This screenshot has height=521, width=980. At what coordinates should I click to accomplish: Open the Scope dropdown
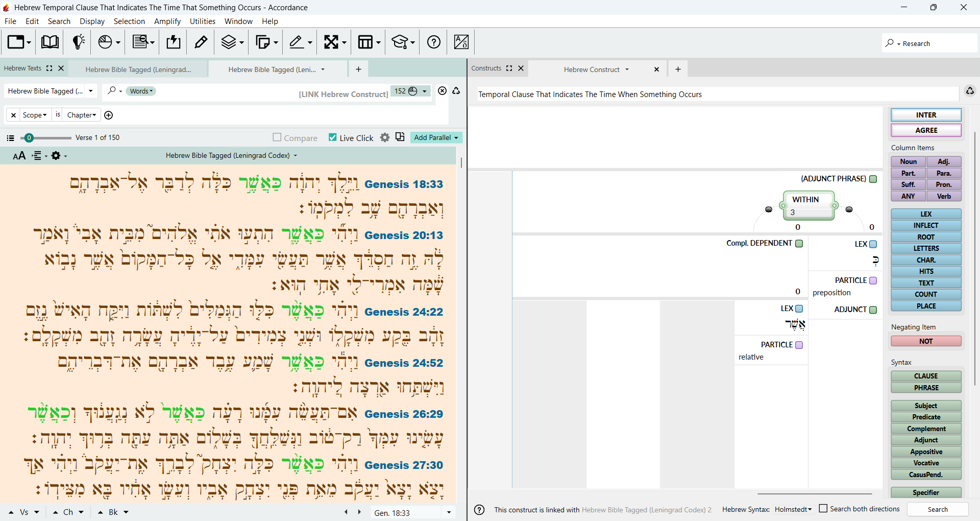pyautogui.click(x=35, y=115)
